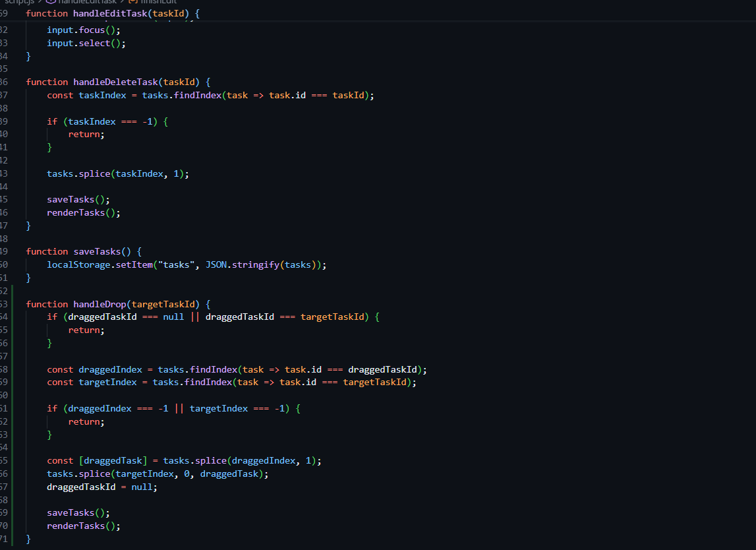Click the 'const draggedIndex' declaration line
The height and width of the screenshot is (550, 756).
(237, 369)
